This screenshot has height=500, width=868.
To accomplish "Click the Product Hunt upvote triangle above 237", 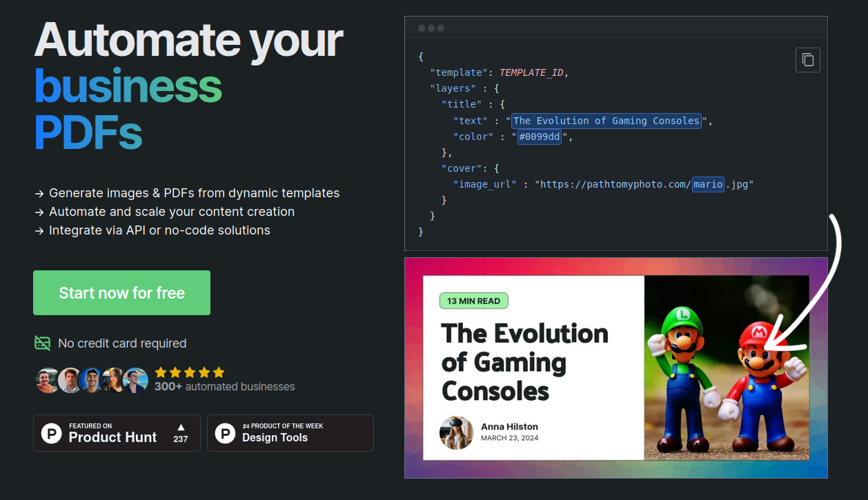I will point(181,427).
